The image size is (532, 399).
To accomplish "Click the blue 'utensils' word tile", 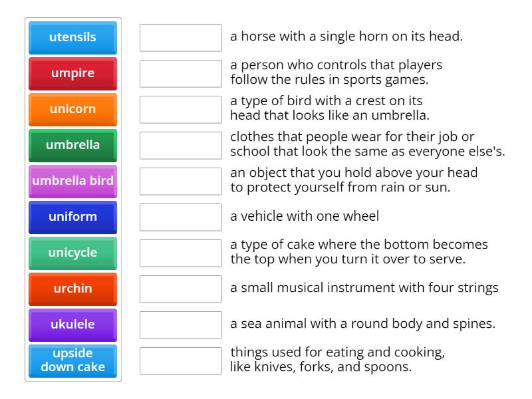I will (x=72, y=37).
